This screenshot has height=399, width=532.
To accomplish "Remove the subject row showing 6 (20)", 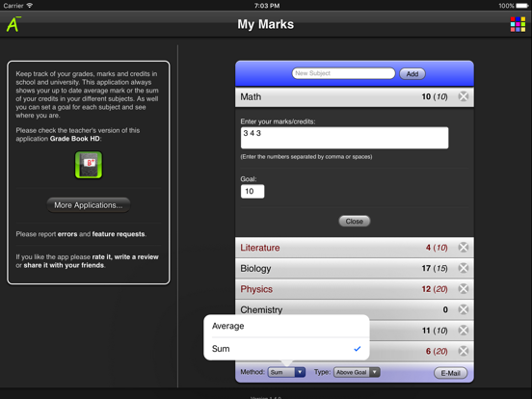I will (x=464, y=351).
